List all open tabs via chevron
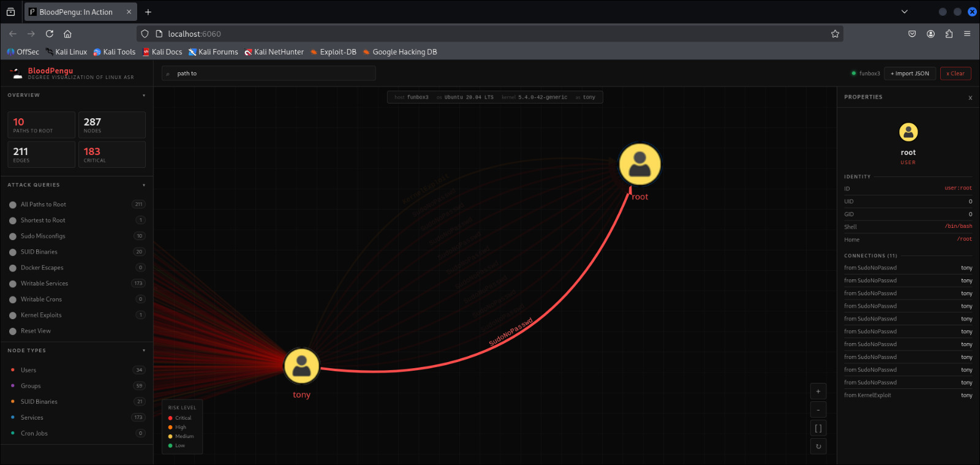 pos(905,12)
